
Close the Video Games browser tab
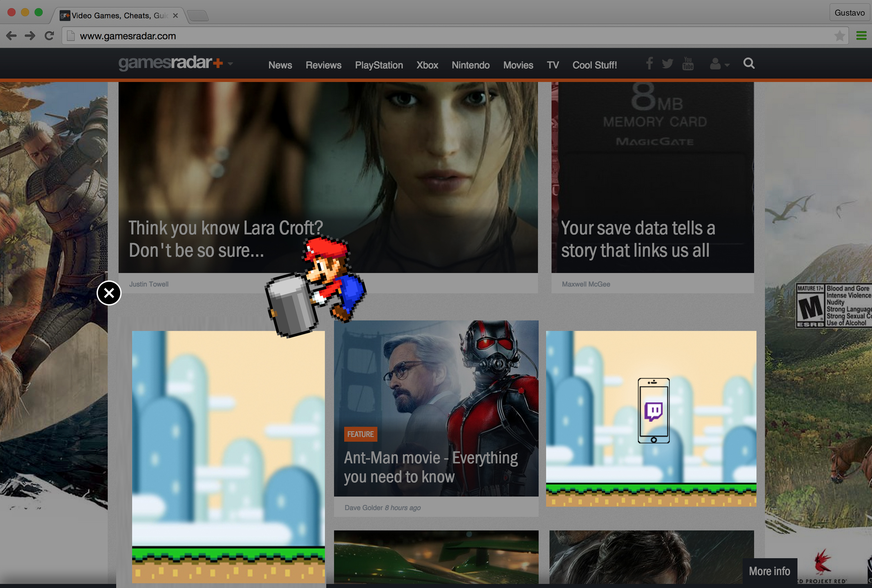tap(175, 15)
